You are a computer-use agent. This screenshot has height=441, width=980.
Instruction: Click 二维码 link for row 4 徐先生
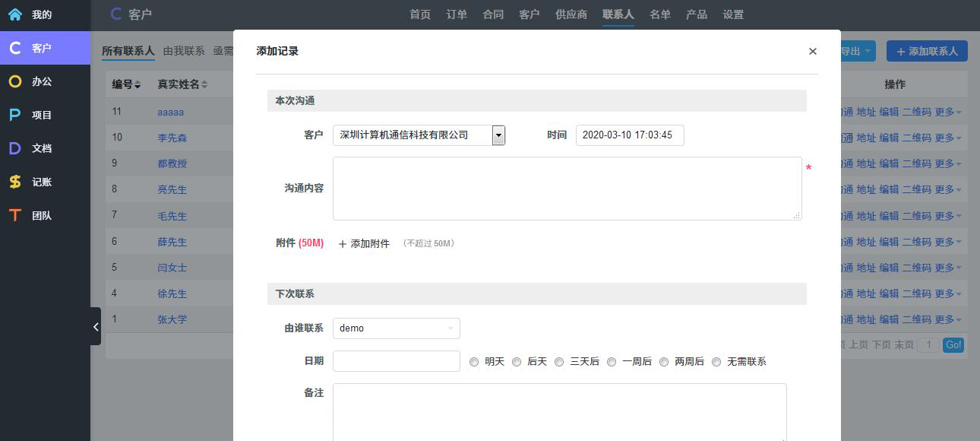(916, 293)
